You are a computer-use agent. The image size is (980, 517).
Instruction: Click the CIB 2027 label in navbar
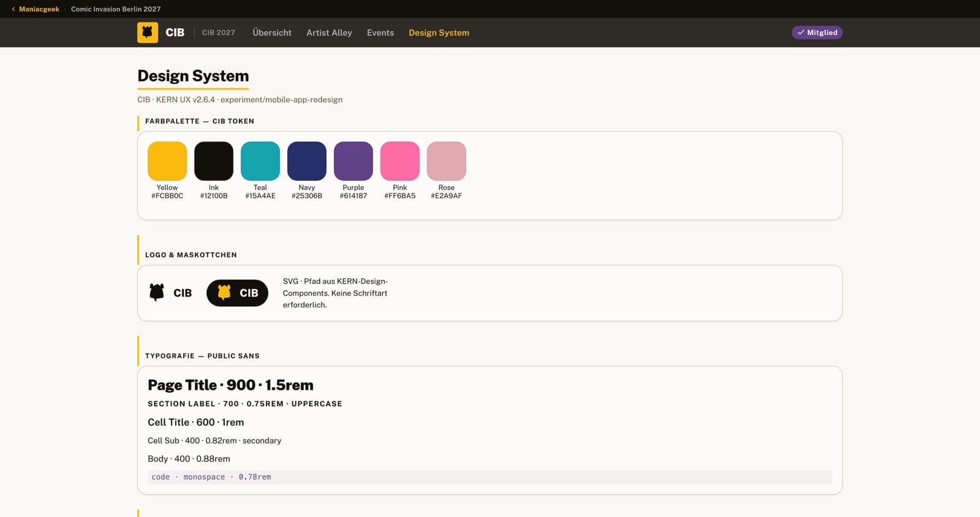pos(219,32)
